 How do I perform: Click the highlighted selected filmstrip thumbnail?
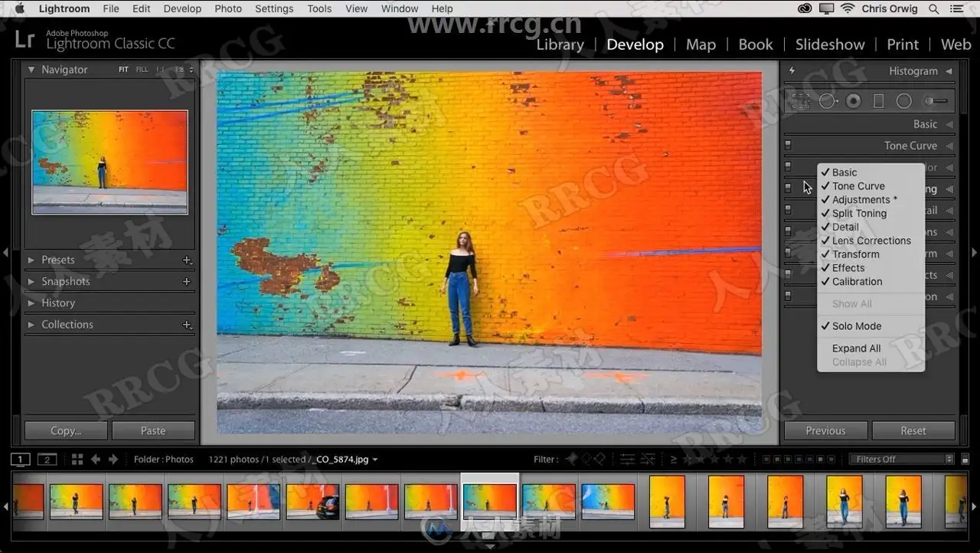click(489, 502)
